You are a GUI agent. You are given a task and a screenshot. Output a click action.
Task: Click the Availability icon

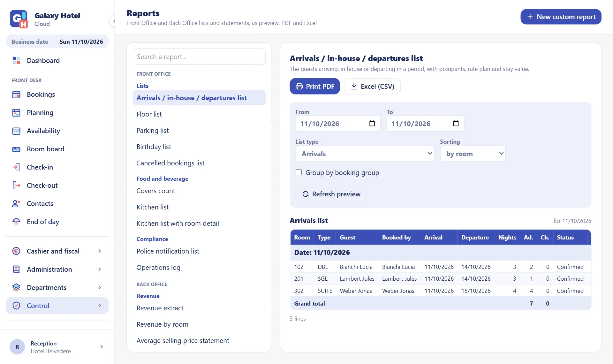pyautogui.click(x=16, y=131)
